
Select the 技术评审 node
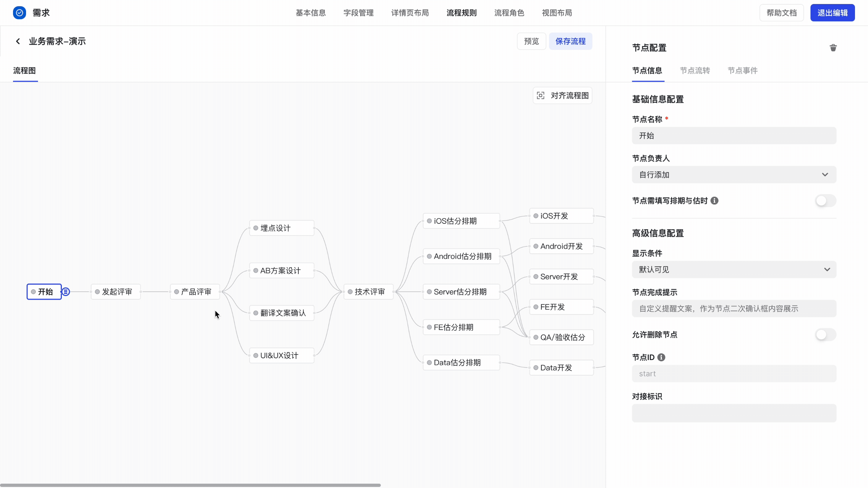pos(369,292)
